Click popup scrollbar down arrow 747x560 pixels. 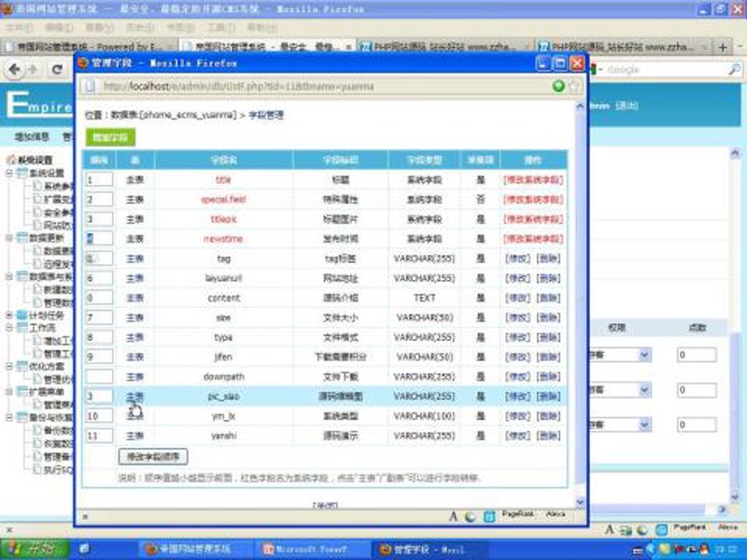tap(580, 502)
